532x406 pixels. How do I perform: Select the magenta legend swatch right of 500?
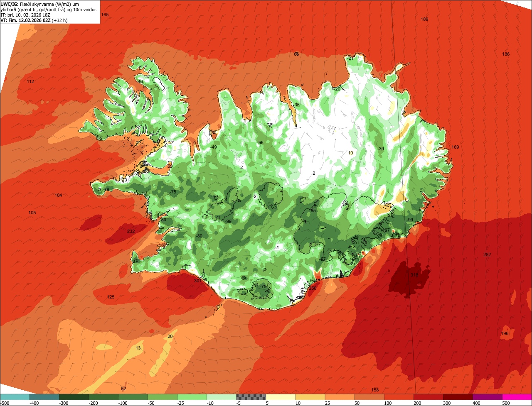point(517,397)
